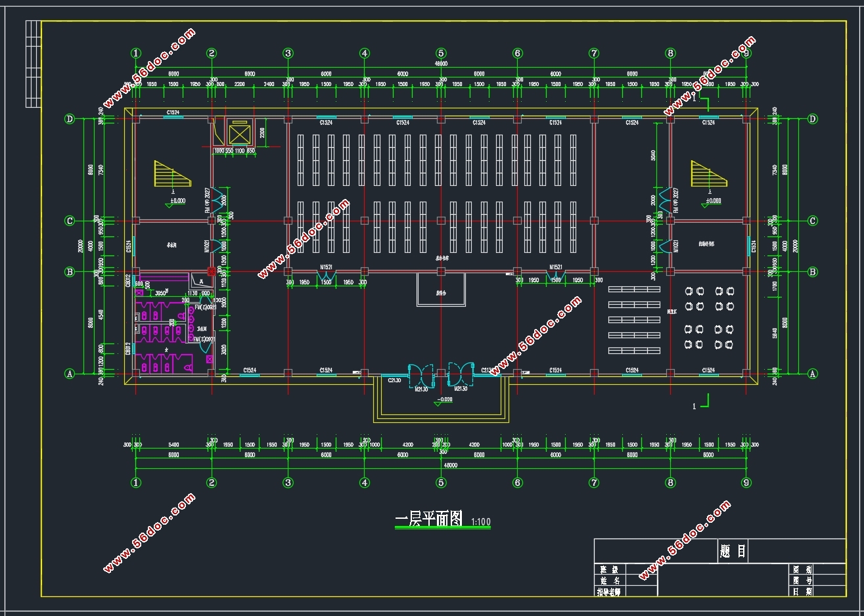
Task: Select the 1:100 scale text
Action: click(481, 523)
